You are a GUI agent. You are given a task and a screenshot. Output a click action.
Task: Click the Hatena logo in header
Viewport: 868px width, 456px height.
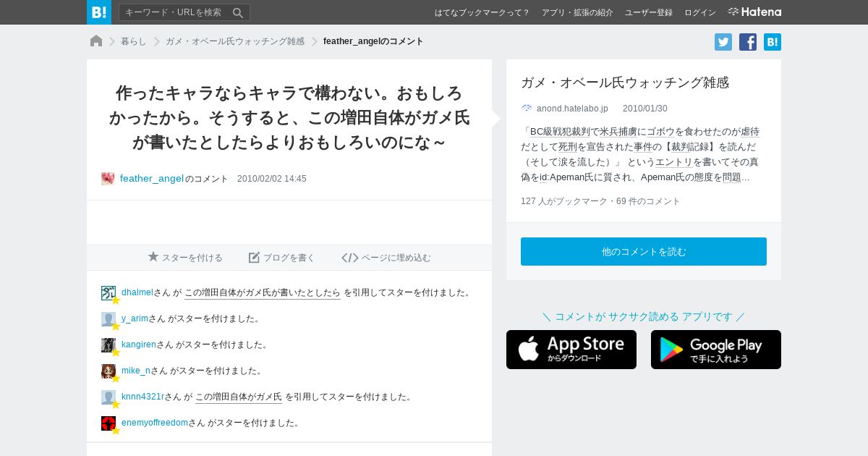[x=754, y=12]
